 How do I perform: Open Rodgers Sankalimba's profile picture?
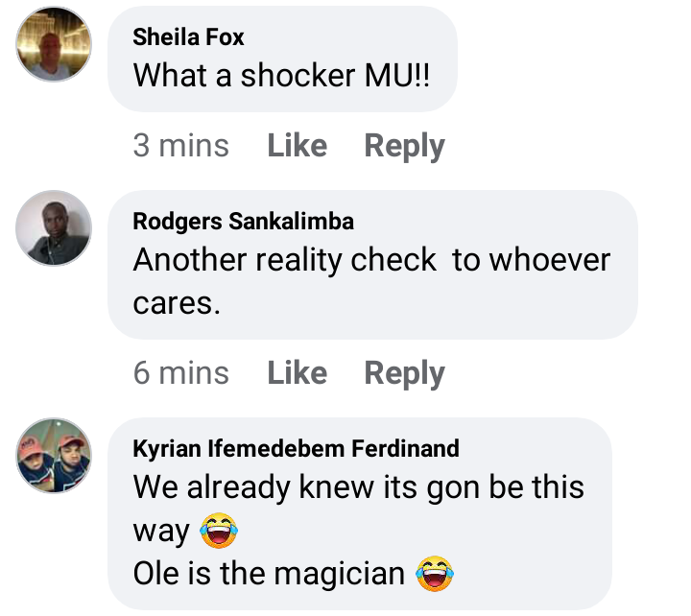click(x=55, y=227)
